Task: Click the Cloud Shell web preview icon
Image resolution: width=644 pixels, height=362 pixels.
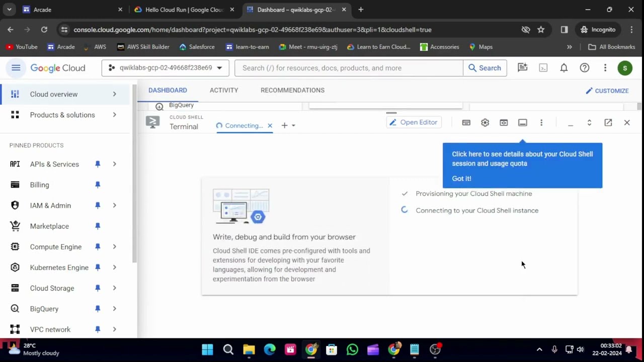Action: point(504,123)
